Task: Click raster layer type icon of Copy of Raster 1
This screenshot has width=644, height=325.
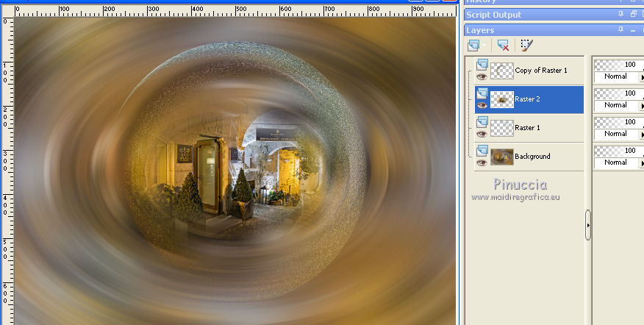Action: click(x=482, y=65)
